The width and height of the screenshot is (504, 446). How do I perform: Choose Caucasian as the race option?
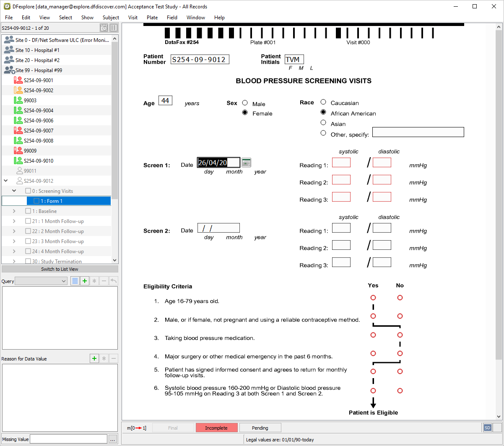(323, 102)
